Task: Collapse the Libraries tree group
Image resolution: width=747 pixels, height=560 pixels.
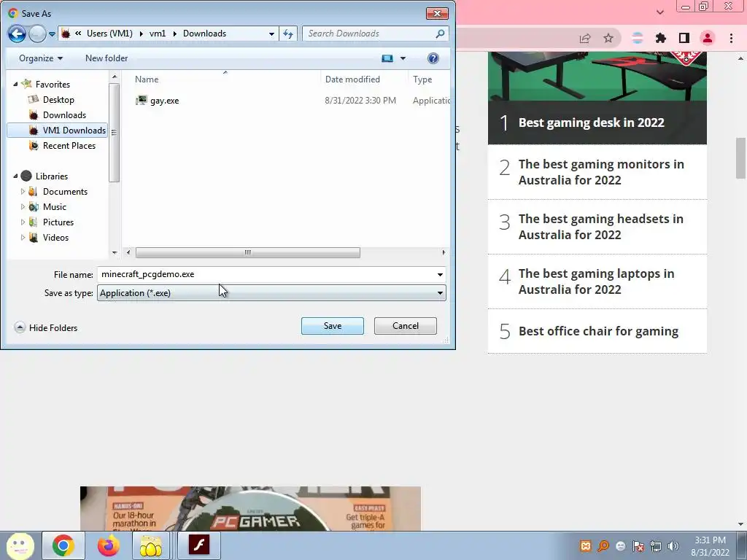Action: tap(16, 176)
